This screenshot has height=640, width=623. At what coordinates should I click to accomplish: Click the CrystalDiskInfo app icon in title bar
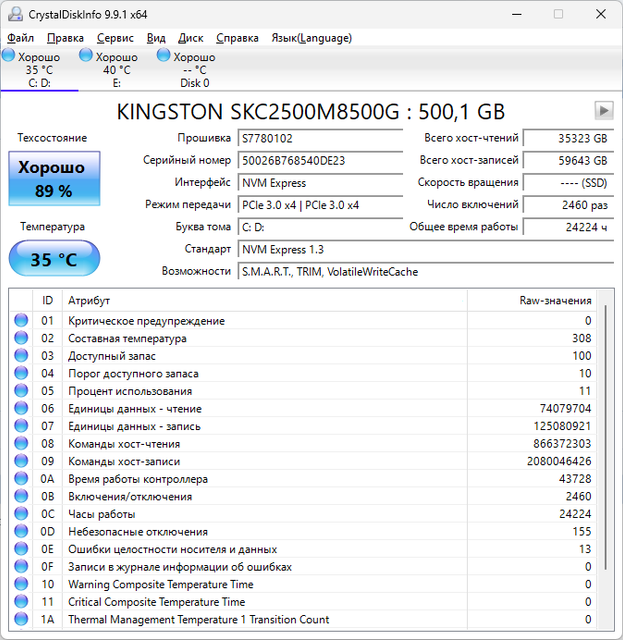(x=16, y=14)
